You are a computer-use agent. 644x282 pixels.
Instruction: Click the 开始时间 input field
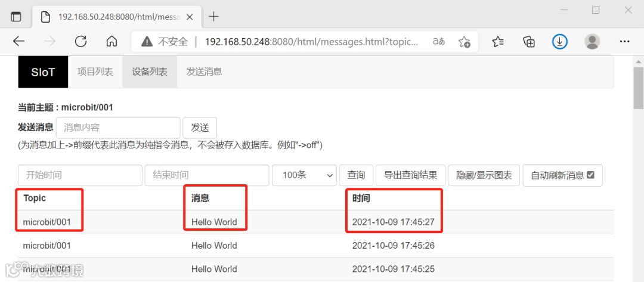click(80, 175)
